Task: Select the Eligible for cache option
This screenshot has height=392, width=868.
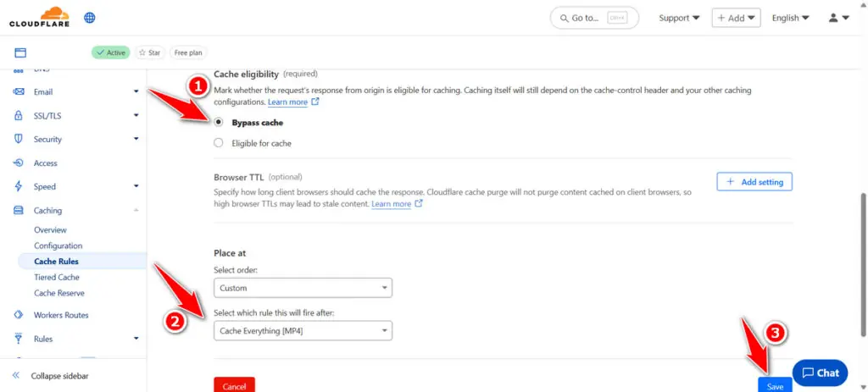Action: 219,143
